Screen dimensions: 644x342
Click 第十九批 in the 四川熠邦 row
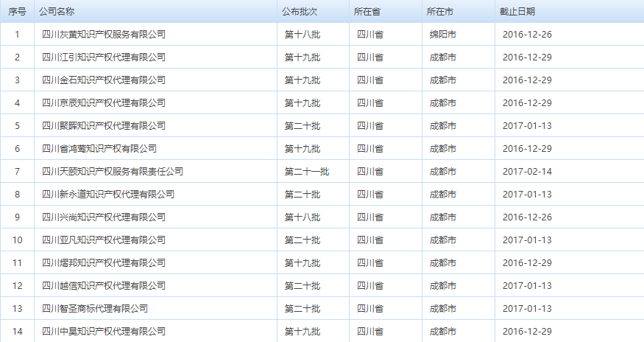pyautogui.click(x=302, y=262)
